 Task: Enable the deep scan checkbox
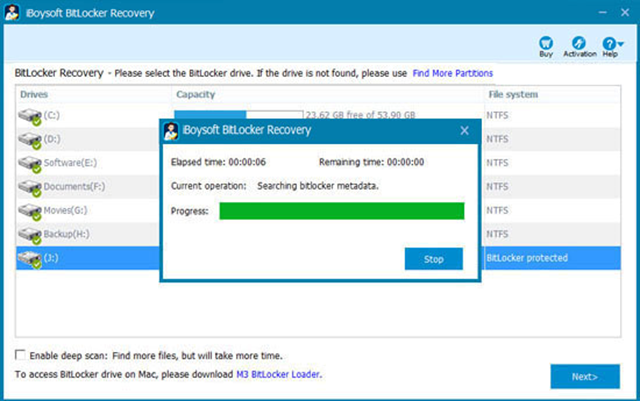(20, 354)
